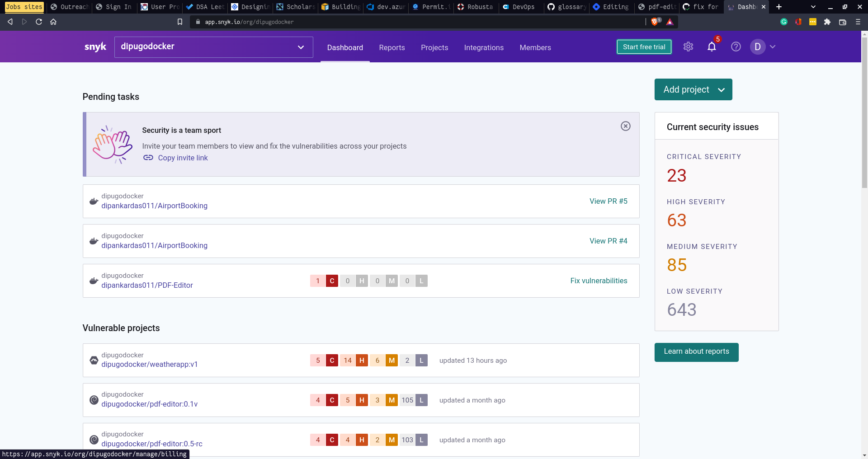The width and height of the screenshot is (868, 459).
Task: Open notifications bell icon
Action: point(712,47)
